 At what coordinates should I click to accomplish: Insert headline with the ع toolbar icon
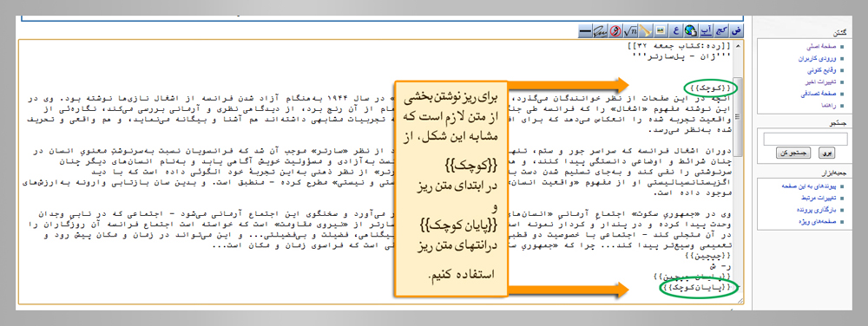click(676, 30)
